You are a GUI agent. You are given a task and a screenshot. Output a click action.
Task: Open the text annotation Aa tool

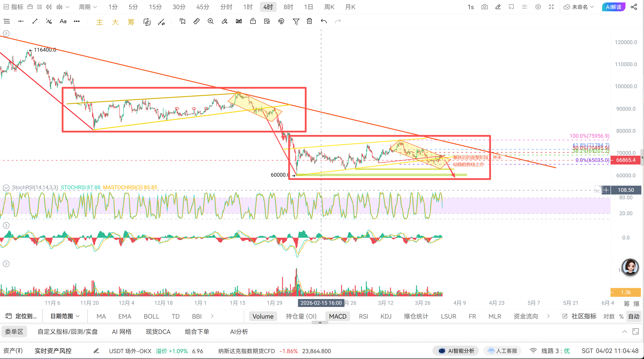[63, 21]
